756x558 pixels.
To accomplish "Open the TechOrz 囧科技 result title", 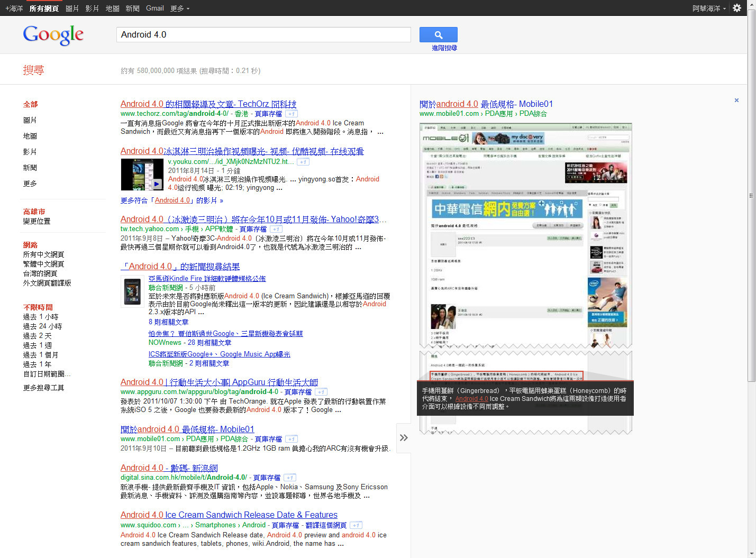I will pos(208,104).
